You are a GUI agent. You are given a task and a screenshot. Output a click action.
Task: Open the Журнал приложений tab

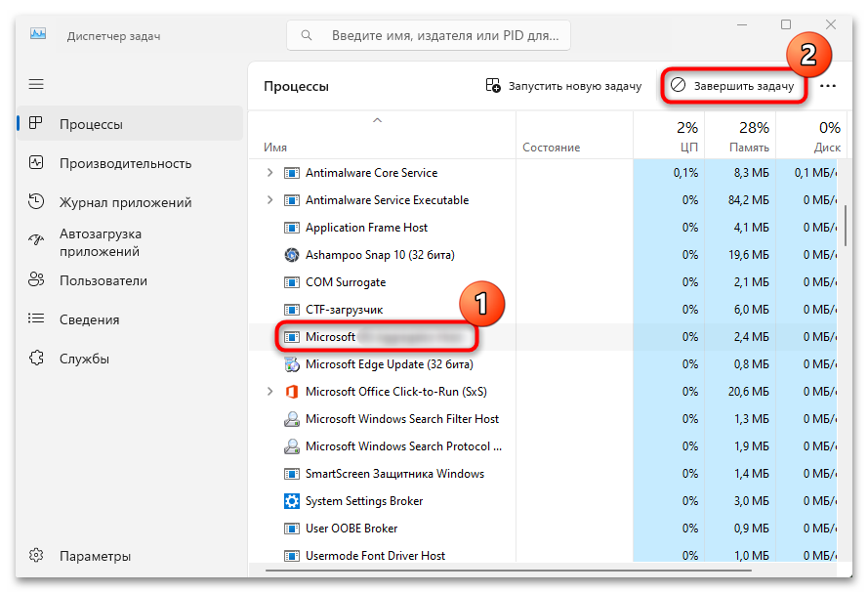coord(130,202)
